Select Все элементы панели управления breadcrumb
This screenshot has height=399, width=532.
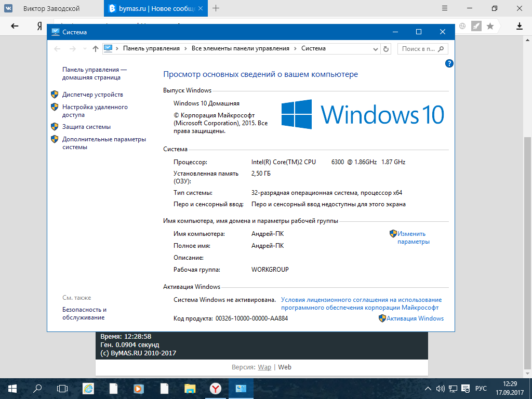pos(240,48)
